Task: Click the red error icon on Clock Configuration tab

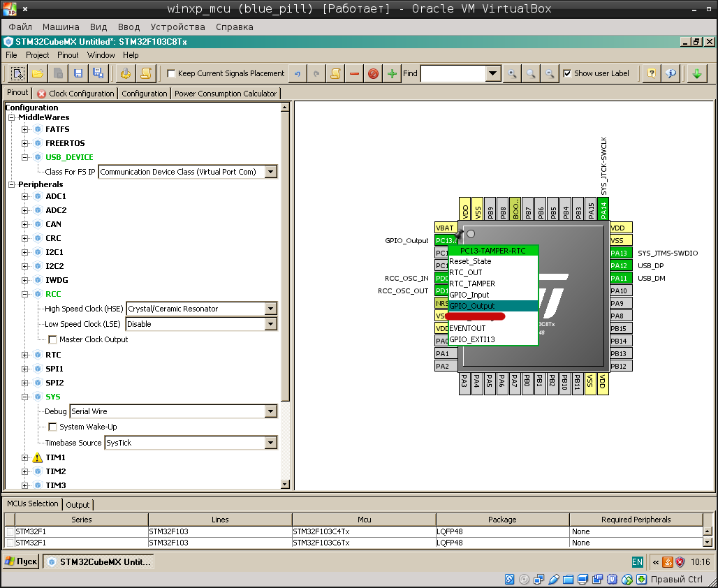Action: pos(42,94)
